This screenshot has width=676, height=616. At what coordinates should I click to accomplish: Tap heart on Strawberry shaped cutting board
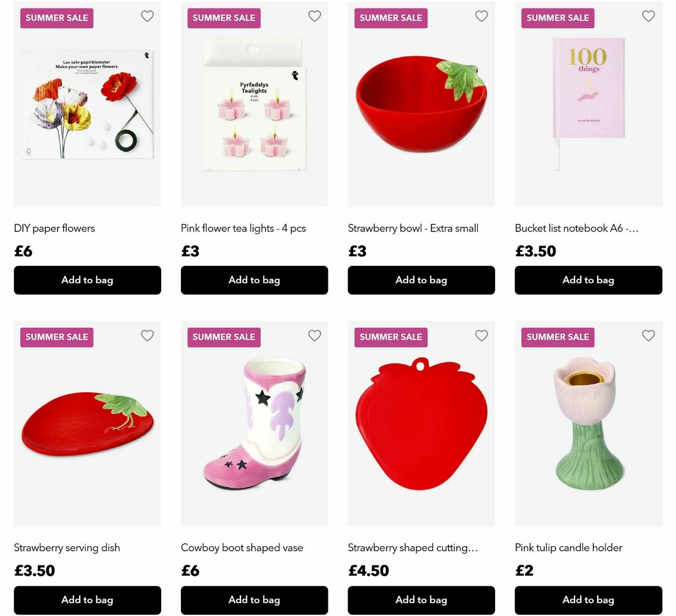click(481, 336)
